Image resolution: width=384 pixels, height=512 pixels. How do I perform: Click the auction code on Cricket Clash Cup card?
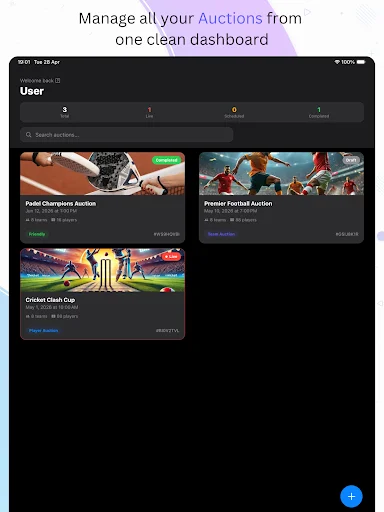tap(167, 331)
